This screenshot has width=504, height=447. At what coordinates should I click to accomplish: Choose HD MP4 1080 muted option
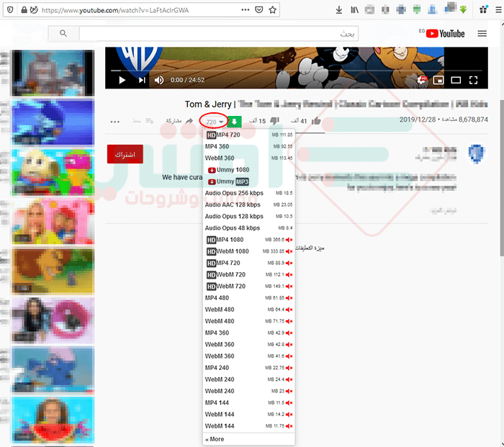(x=249, y=240)
